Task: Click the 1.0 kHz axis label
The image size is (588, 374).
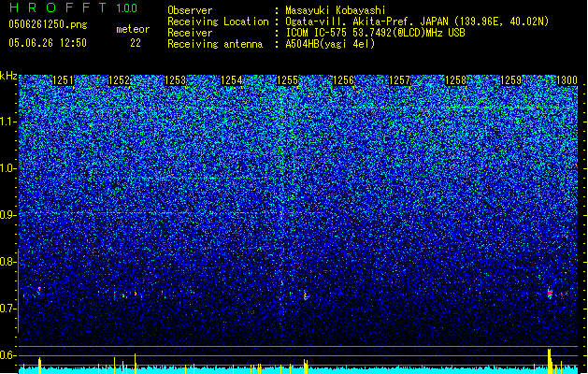Action: (7, 168)
